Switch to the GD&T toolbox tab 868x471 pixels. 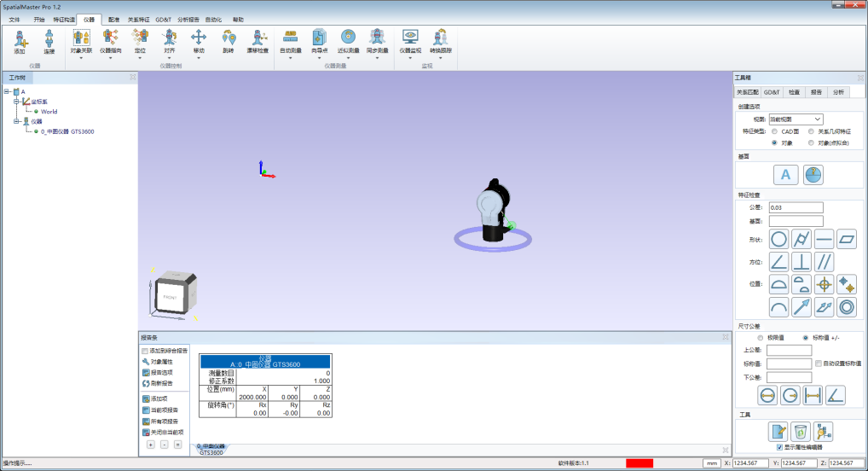click(x=772, y=91)
